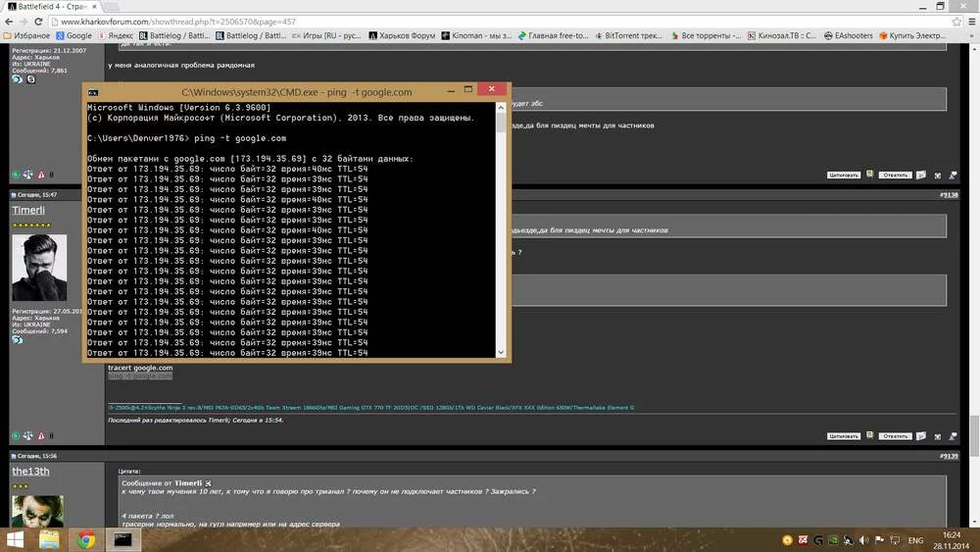Open the PC specs signature link
The width and height of the screenshot is (980, 552).
(370, 408)
